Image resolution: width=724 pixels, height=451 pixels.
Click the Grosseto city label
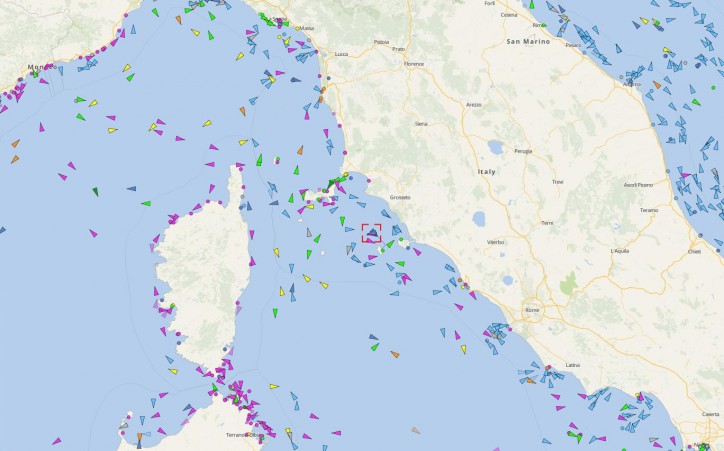coord(400,197)
